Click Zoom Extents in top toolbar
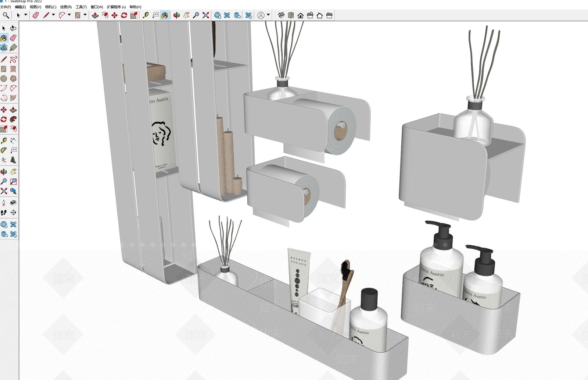588x380 pixels. pos(206,15)
